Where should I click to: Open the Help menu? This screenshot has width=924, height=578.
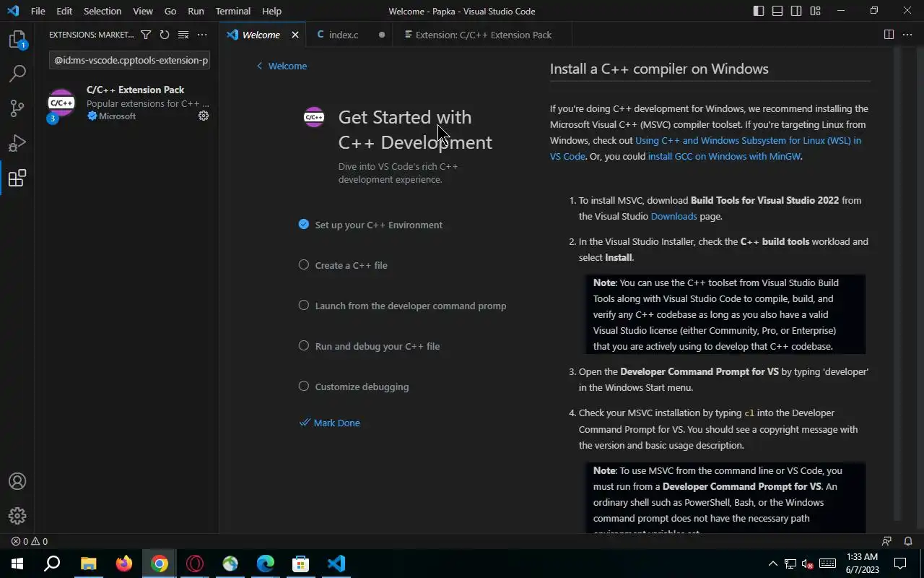click(271, 11)
